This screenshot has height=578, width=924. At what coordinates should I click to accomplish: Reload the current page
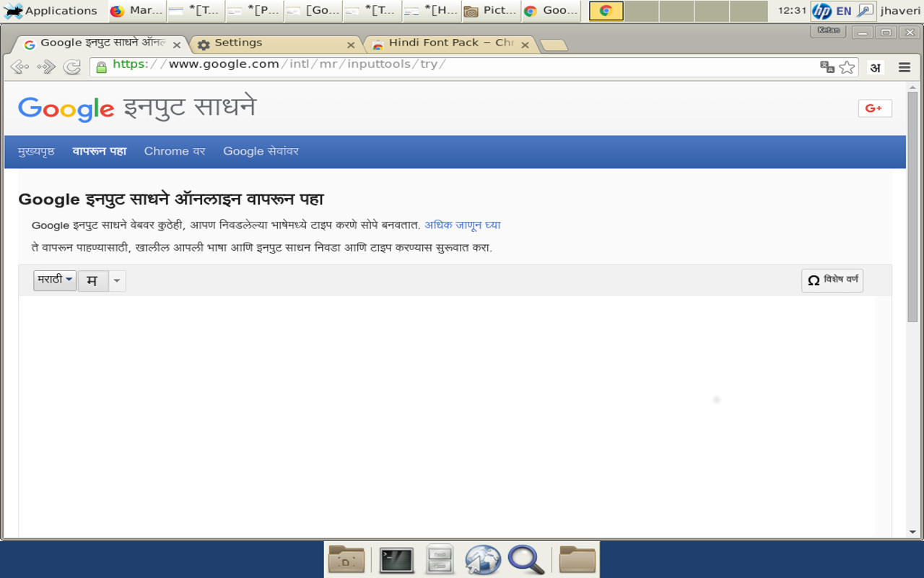point(71,67)
